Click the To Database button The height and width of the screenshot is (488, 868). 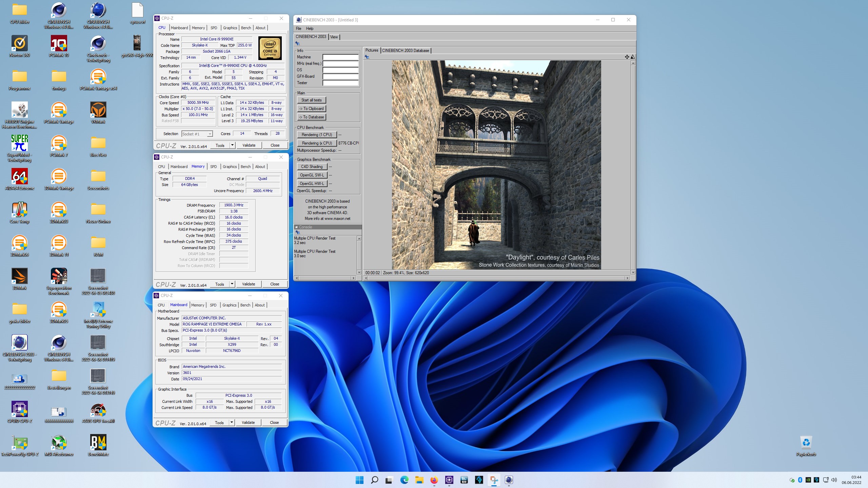311,117
